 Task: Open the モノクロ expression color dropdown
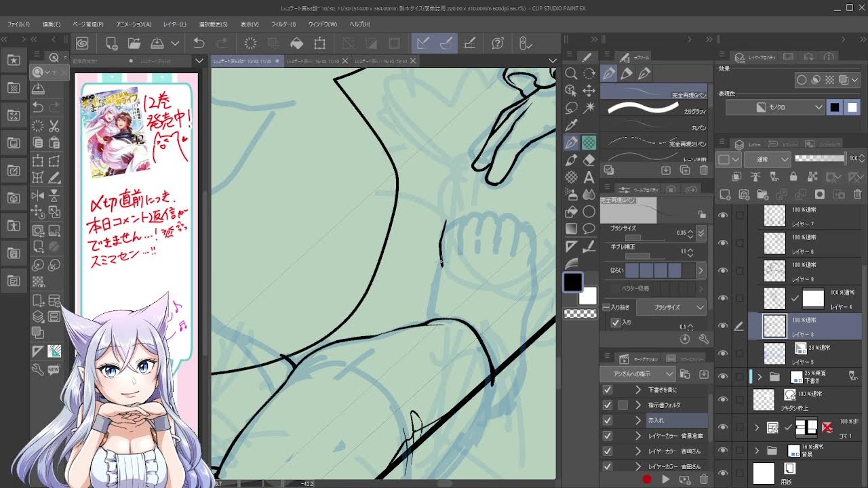(x=774, y=107)
